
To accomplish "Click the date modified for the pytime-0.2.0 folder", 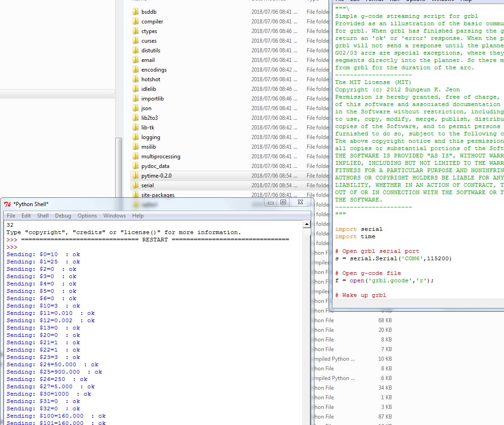I will (274, 176).
